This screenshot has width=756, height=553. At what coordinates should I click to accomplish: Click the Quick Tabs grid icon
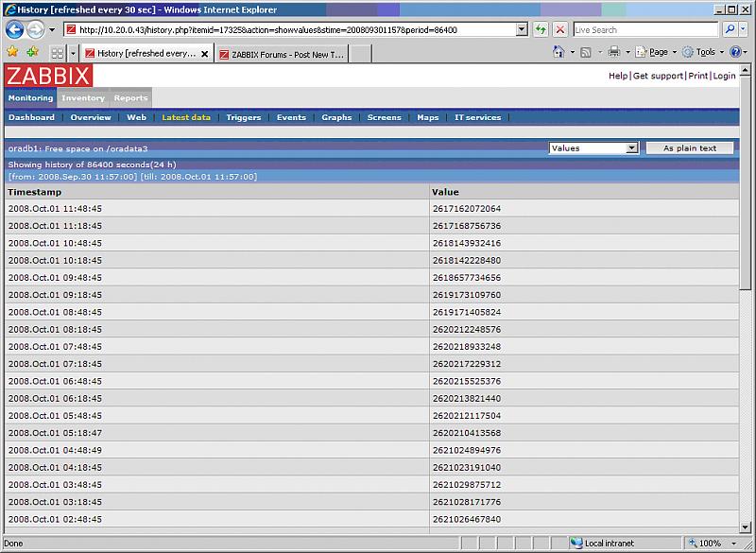click(x=57, y=53)
